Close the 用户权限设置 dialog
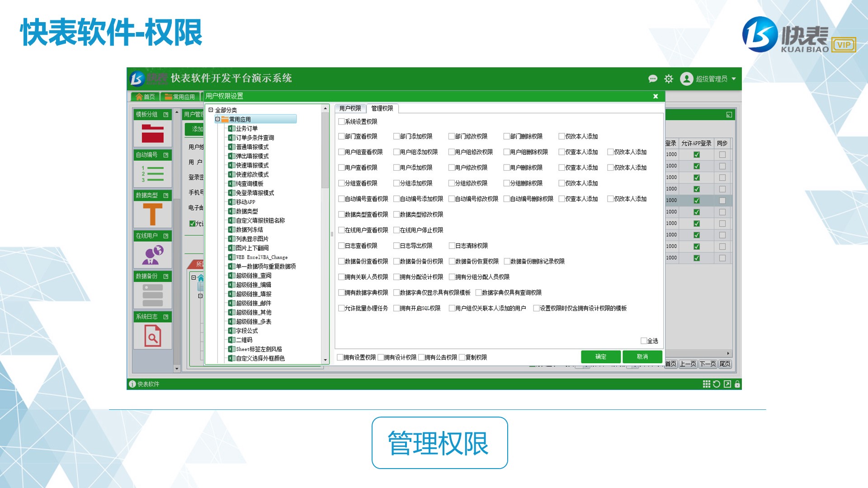 tap(656, 96)
